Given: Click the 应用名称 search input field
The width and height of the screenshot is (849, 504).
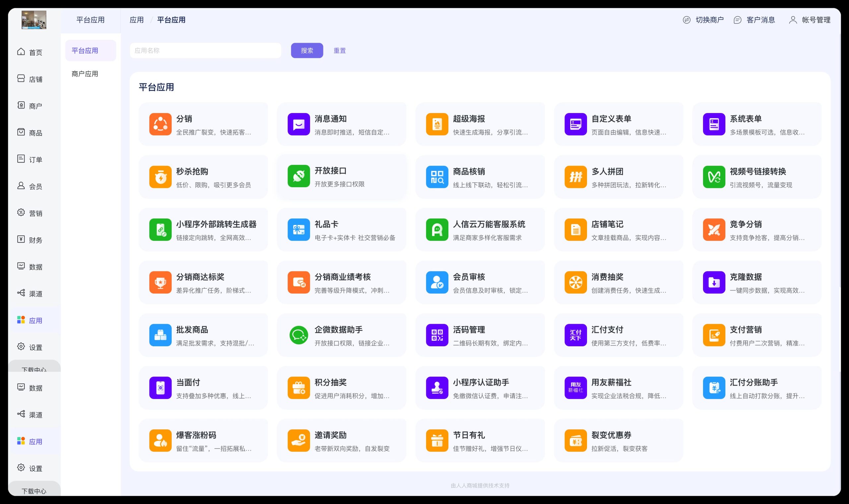Looking at the screenshot, I should click(x=205, y=51).
